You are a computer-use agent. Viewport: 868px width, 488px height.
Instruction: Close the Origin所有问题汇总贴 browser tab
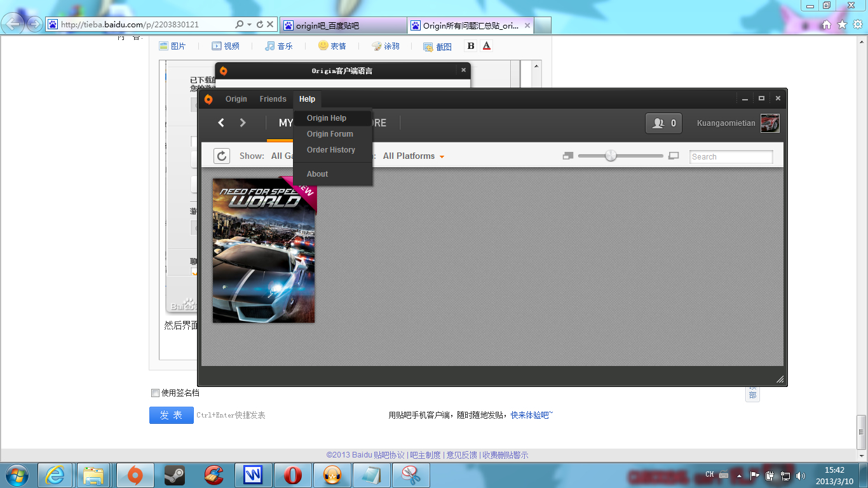click(527, 25)
